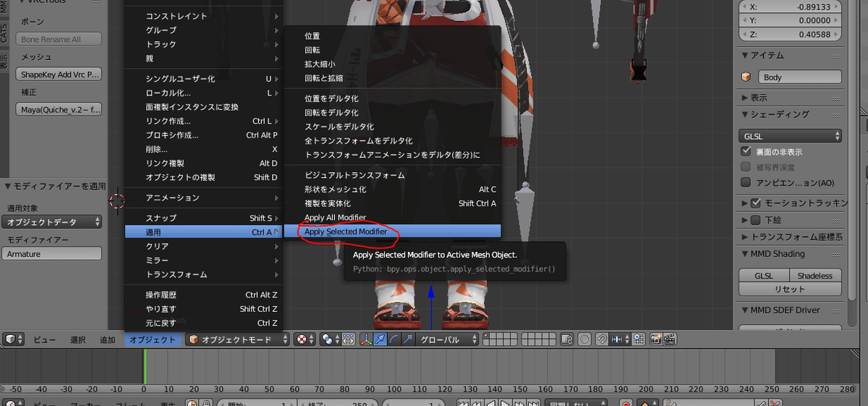The height and width of the screenshot is (406, 868).
Task: Click the Y location value field
Action: pyautogui.click(x=791, y=21)
